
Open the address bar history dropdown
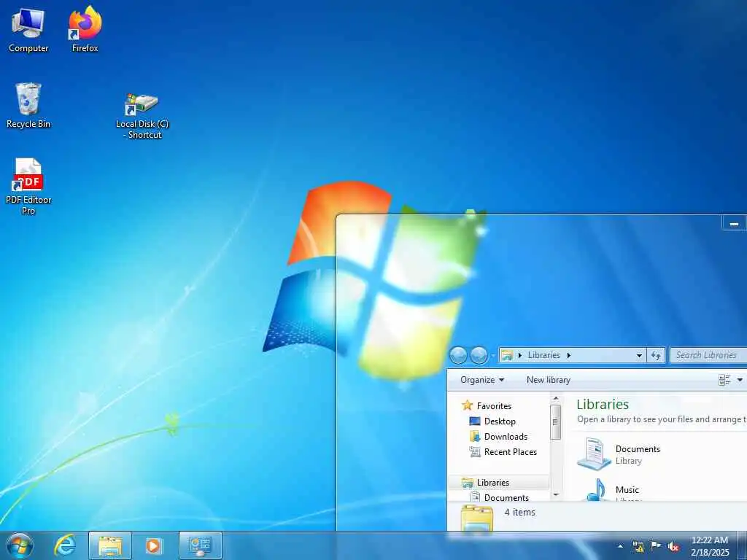639,355
